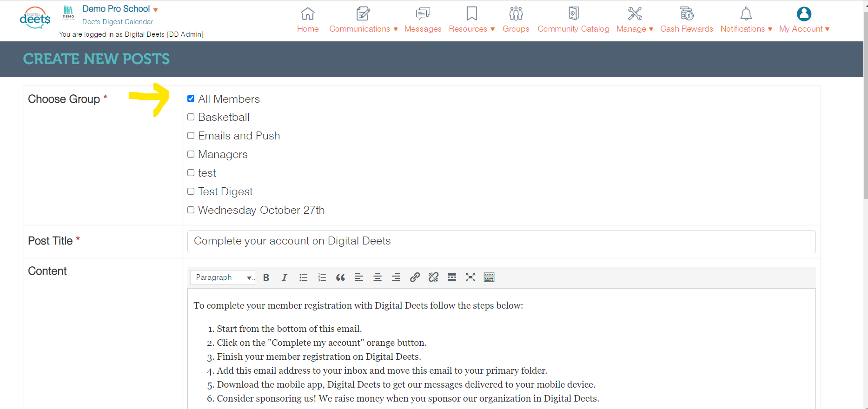The height and width of the screenshot is (409, 868).
Task: Open the Communications menu label
Action: pyautogui.click(x=359, y=29)
